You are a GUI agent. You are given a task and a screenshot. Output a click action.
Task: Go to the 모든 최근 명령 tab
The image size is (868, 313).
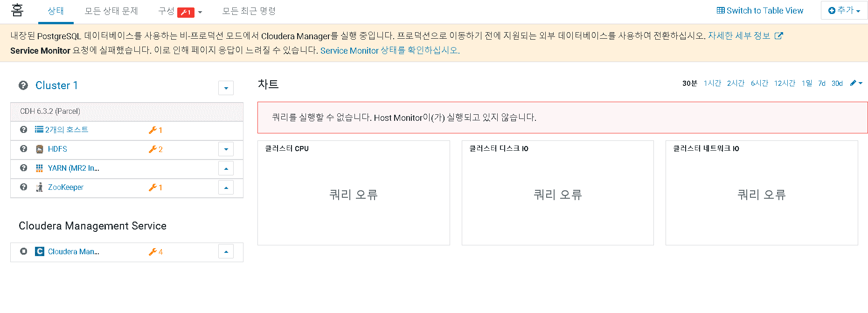coord(249,11)
